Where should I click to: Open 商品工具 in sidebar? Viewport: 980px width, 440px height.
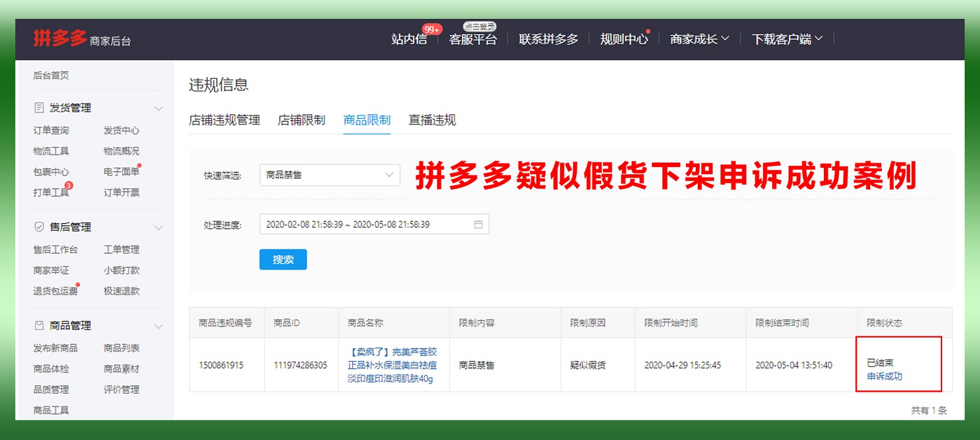51,411
